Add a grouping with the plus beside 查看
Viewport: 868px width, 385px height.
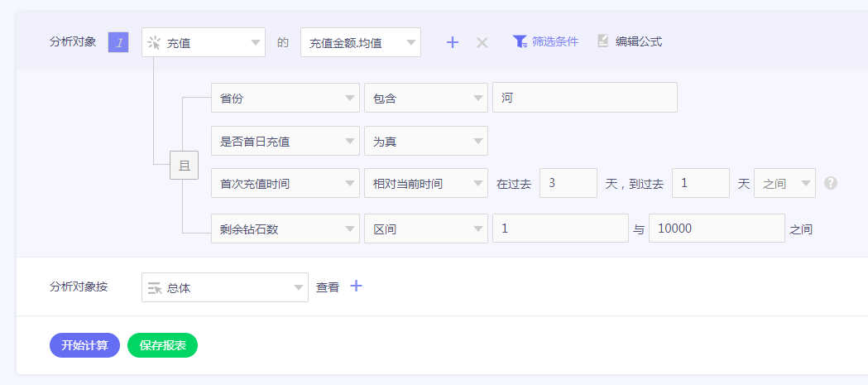[x=356, y=286]
